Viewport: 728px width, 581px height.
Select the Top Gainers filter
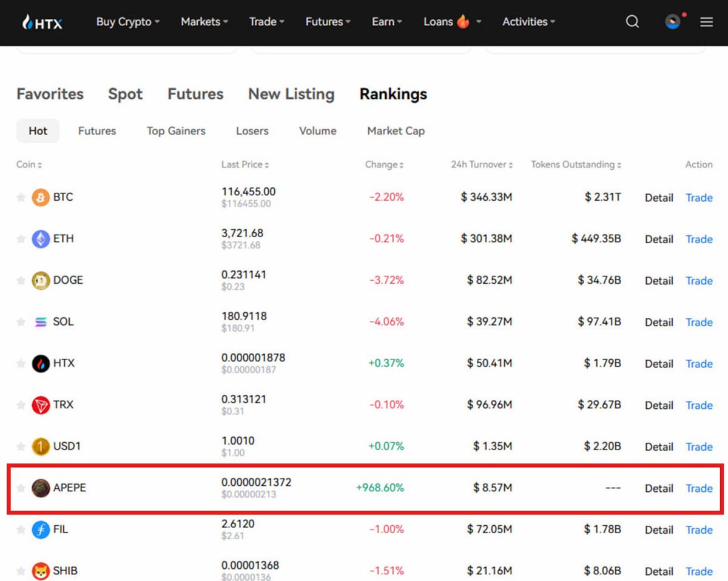tap(176, 131)
